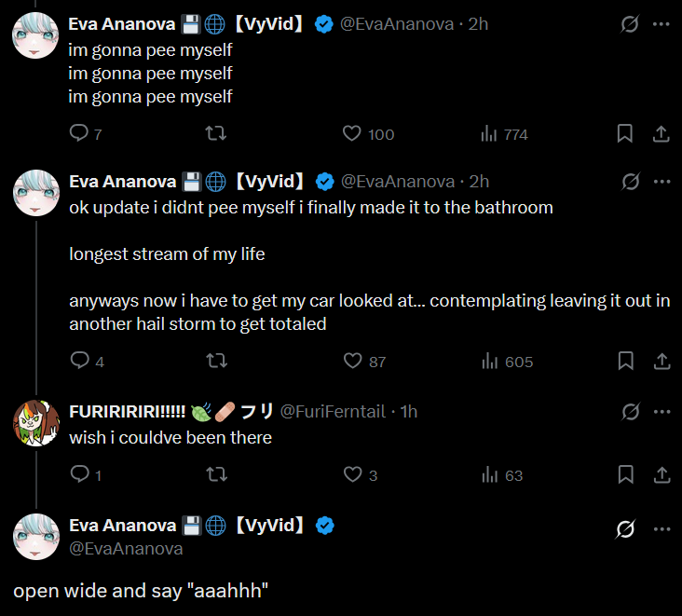682x616 pixels.
Task: Like the tweet with 100 likes
Action: pos(352,134)
